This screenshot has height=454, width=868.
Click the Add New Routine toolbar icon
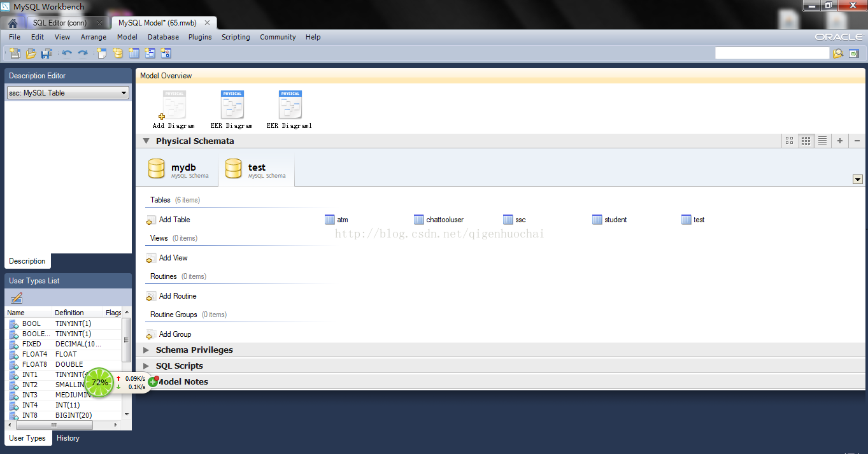pos(166,53)
